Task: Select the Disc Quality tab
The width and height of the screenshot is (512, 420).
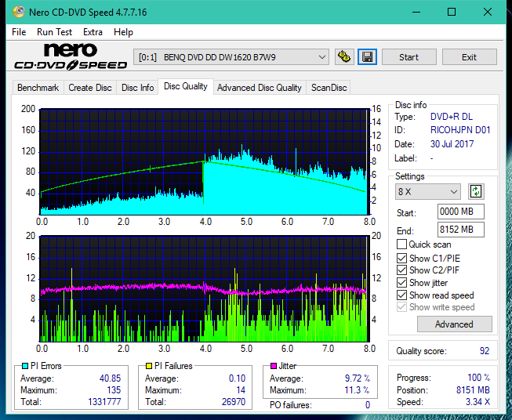Action: pos(186,86)
